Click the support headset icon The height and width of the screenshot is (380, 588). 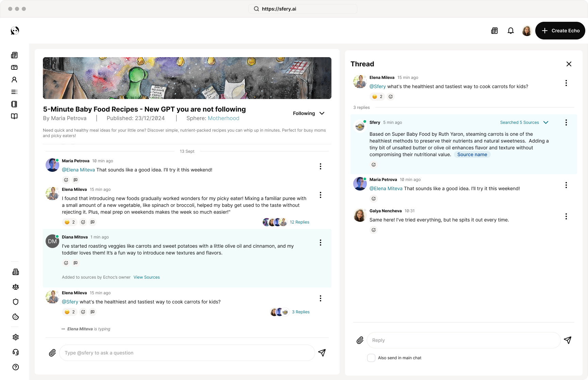coord(16,352)
